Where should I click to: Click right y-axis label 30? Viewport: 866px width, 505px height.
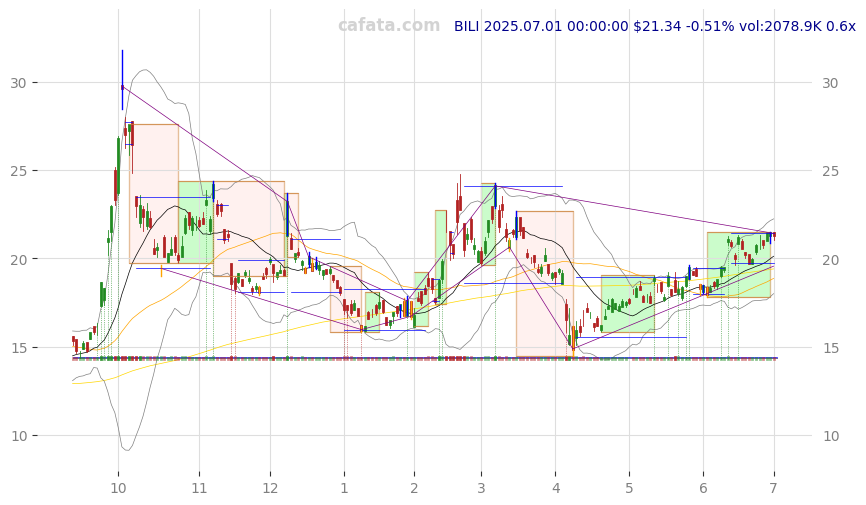click(x=830, y=83)
